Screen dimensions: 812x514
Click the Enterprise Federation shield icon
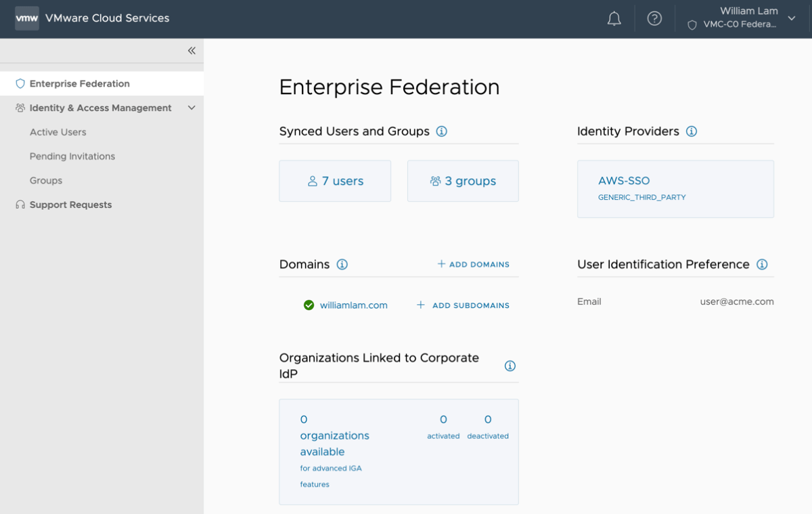(x=20, y=84)
